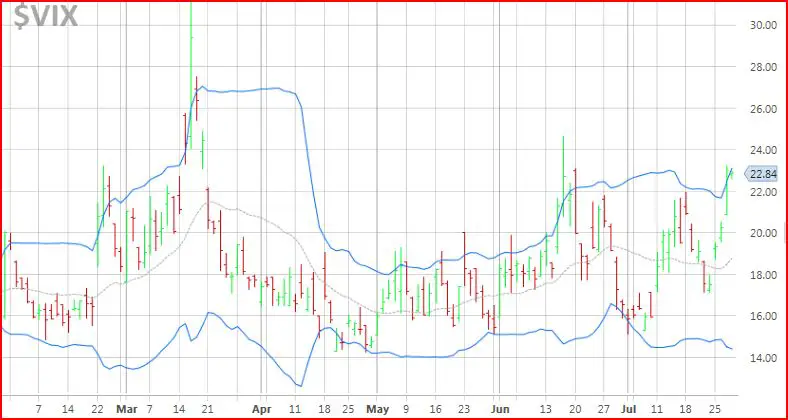Click the 7 date label in February

tap(39, 409)
